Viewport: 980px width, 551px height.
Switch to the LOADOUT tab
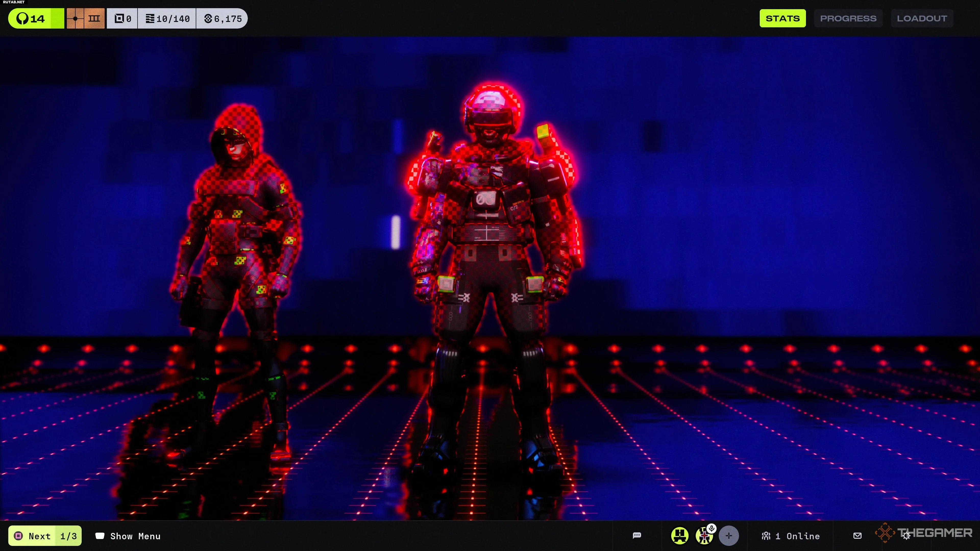pos(922,19)
